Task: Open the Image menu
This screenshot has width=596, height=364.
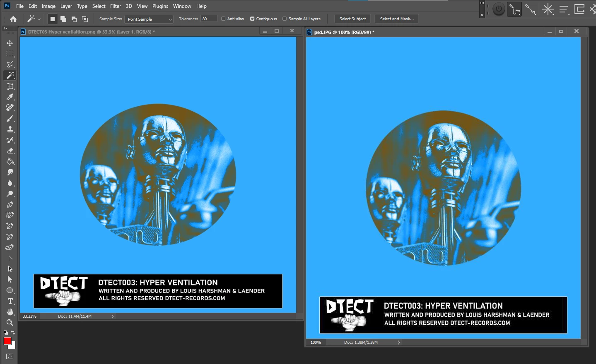Action: pyautogui.click(x=48, y=6)
